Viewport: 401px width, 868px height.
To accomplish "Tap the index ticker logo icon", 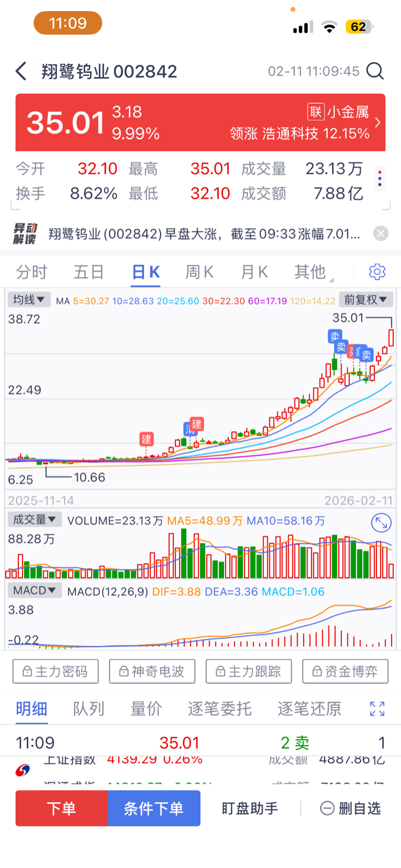I will click(22, 770).
